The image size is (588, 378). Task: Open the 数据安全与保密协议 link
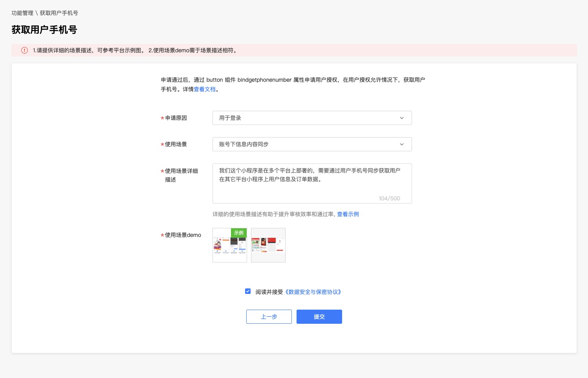coord(313,292)
